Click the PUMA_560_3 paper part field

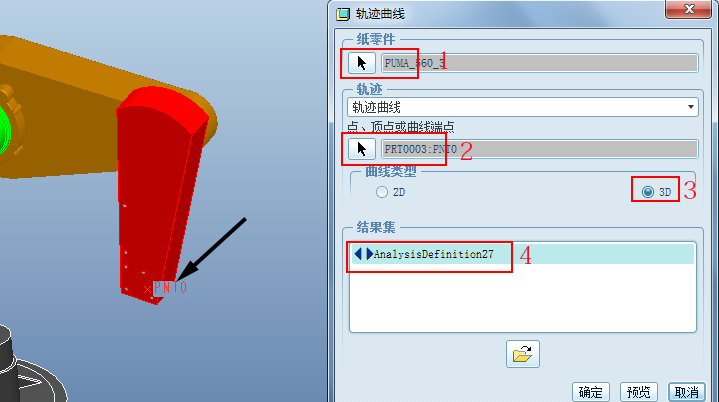click(x=540, y=63)
